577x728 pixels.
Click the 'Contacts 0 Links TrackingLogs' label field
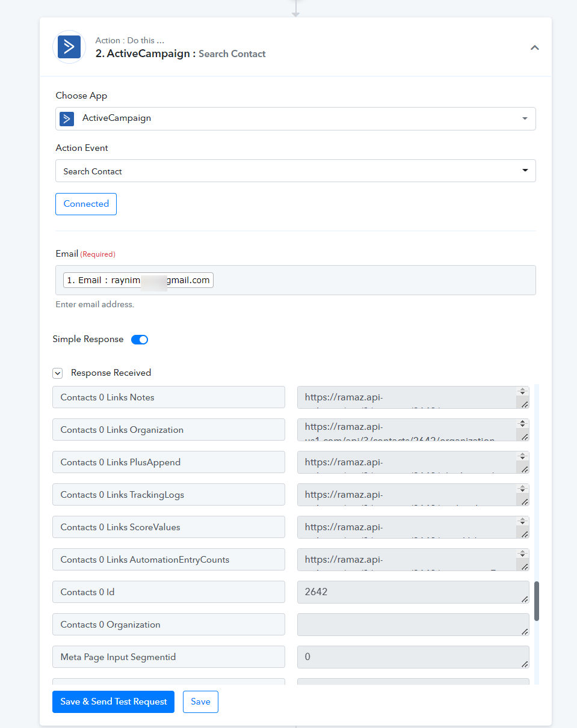click(168, 495)
